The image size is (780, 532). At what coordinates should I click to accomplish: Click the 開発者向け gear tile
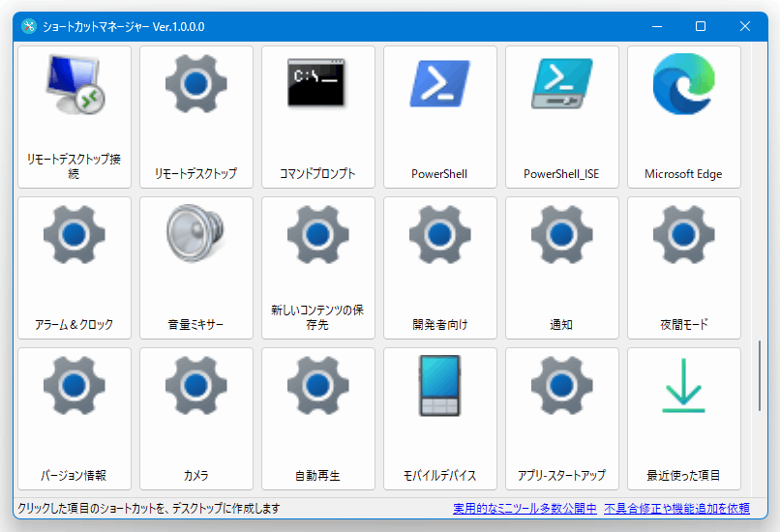(439, 267)
